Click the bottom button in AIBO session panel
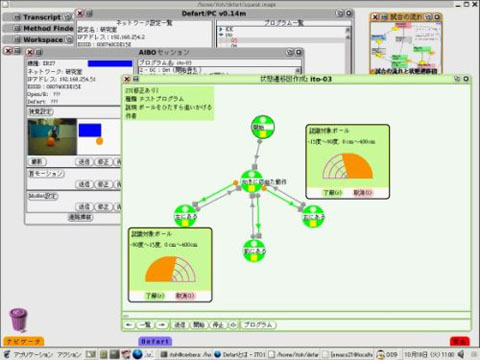This screenshot has height=360, width=480. 80,217
